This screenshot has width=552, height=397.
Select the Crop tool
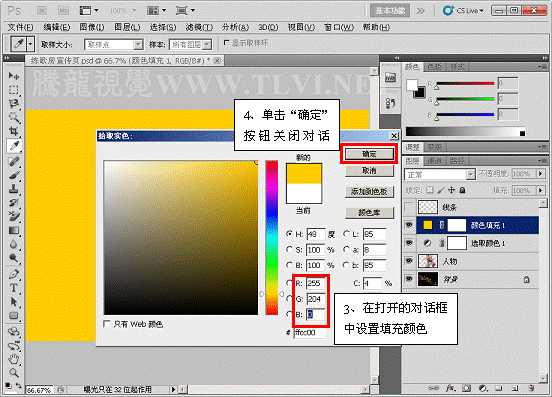tap(14, 131)
